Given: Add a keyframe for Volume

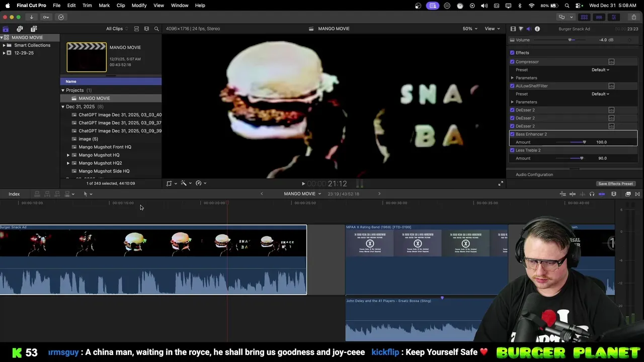Looking at the screenshot, I should tap(629, 40).
